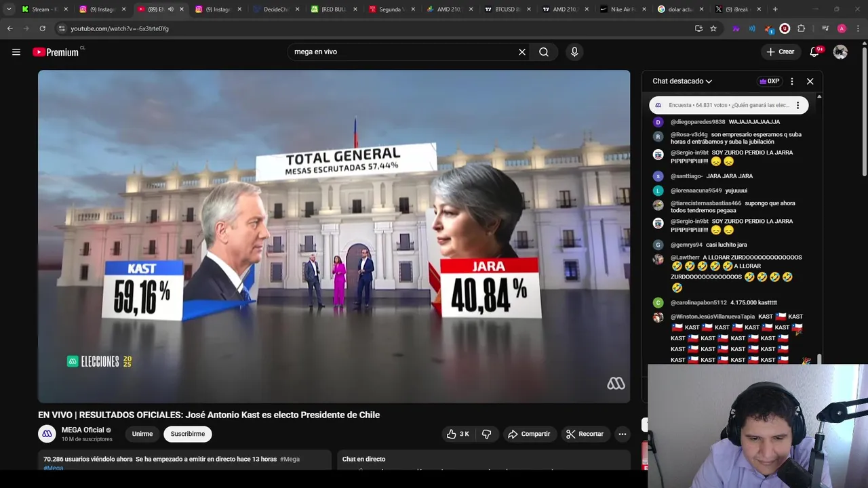Open the Chrome profile avatar
The height and width of the screenshot is (488, 868).
(842, 28)
